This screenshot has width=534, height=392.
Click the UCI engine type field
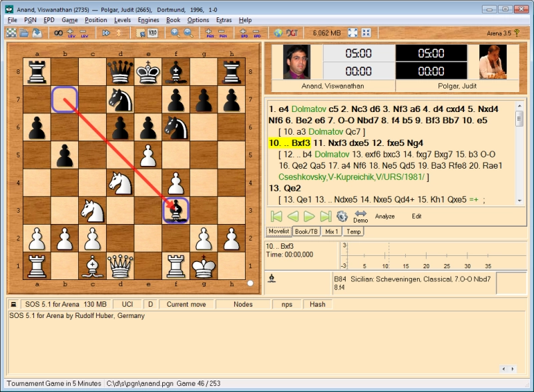tap(127, 304)
